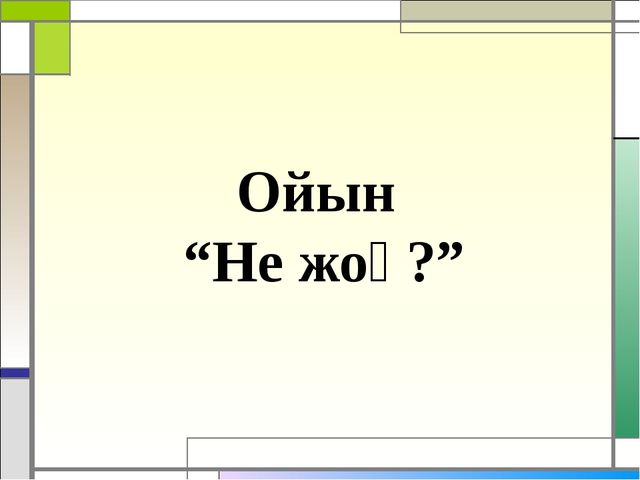Click the title word "Ойын"
The width and height of the screenshot is (640, 480).
[316, 192]
